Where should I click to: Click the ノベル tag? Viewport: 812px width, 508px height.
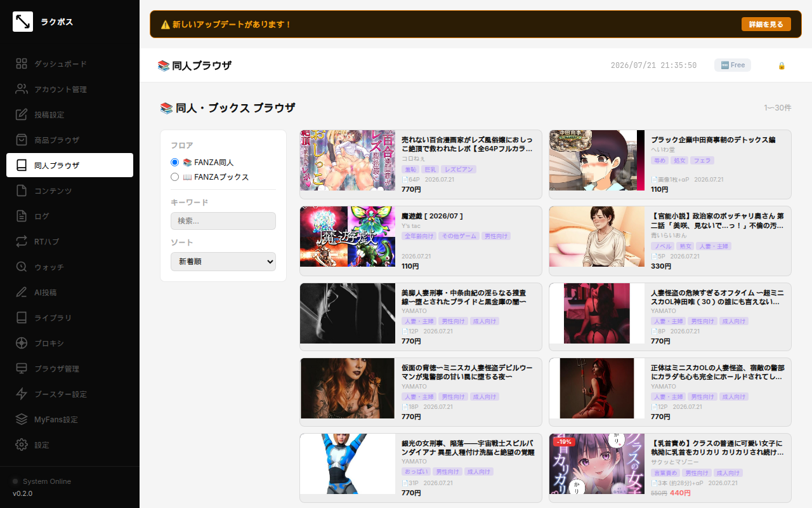(662, 246)
